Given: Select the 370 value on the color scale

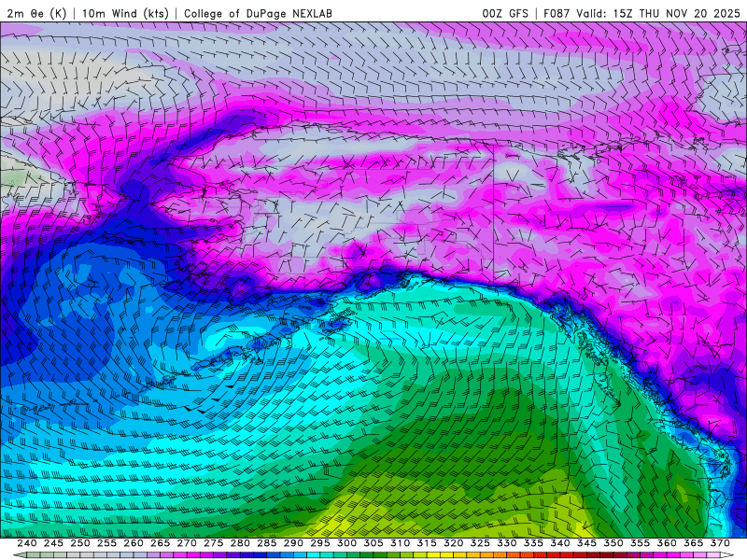Looking at the screenshot, I should click(720, 543).
